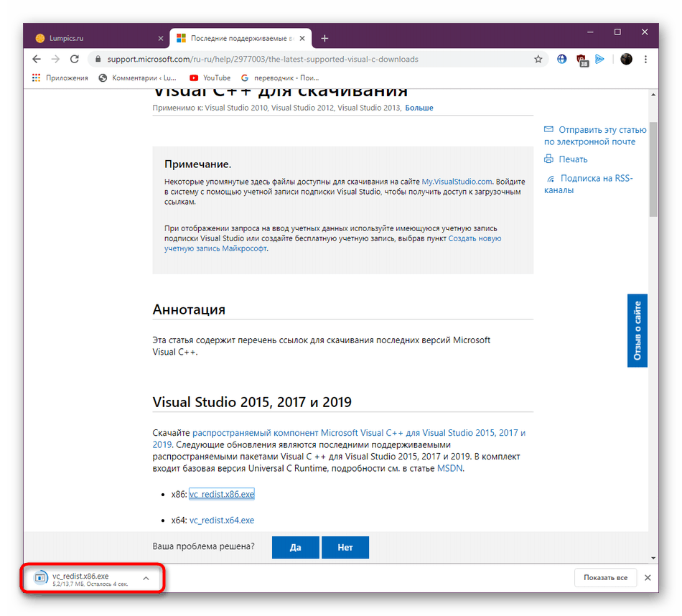This screenshot has width=682, height=616.
Task: Switch to the Lumpics.ru tab
Action: pyautogui.click(x=97, y=38)
